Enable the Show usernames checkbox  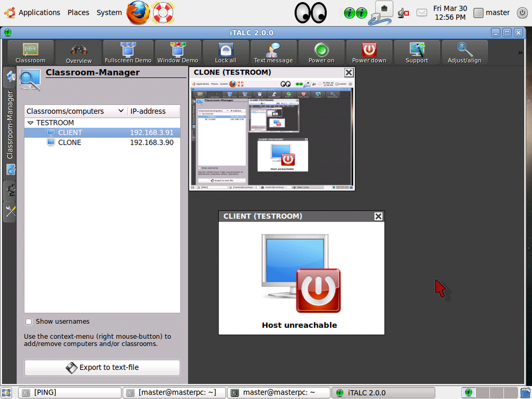pyautogui.click(x=29, y=321)
